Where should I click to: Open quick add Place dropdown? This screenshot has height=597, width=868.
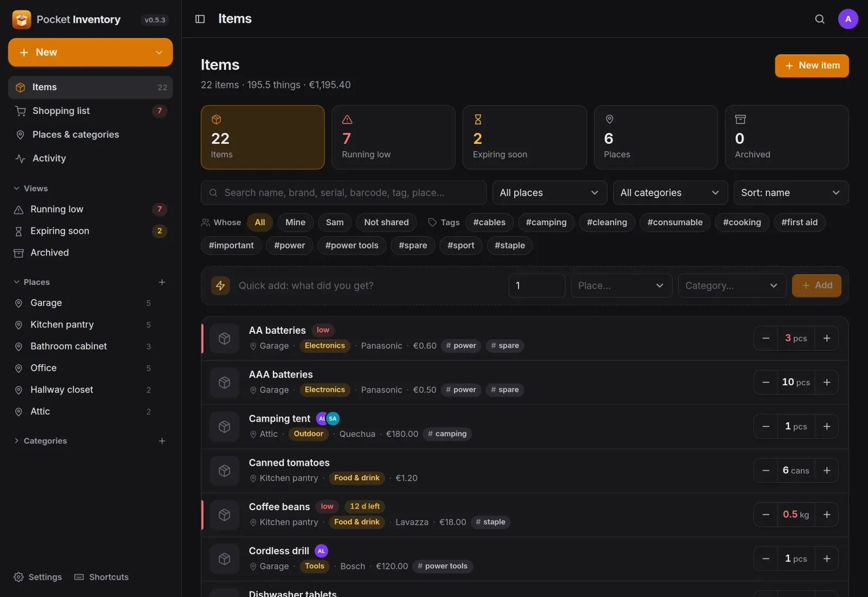621,285
